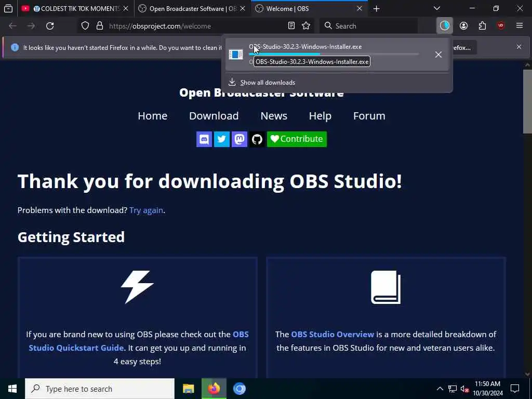Dismiss the Firefox refresh notification bar

click(x=519, y=47)
